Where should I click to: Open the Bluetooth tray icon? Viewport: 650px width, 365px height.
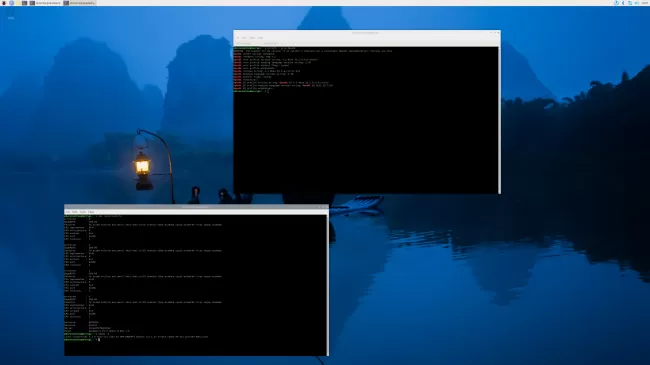616,3
